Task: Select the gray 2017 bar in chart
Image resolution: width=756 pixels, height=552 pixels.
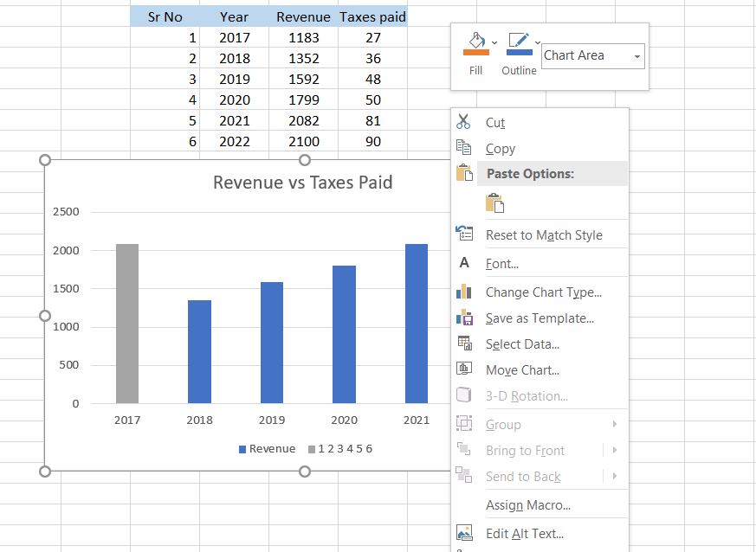Action: coord(127,324)
